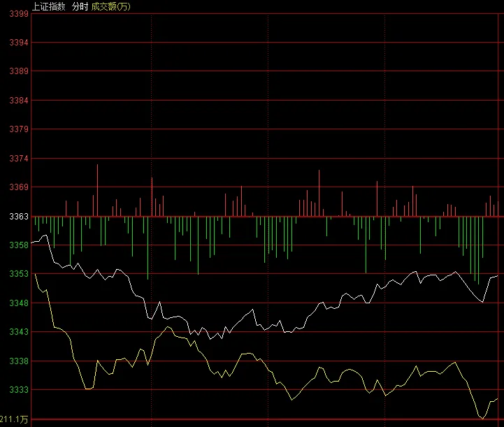Click the 3379 axis value
Viewport: 504px width, 427px height.
19,129
